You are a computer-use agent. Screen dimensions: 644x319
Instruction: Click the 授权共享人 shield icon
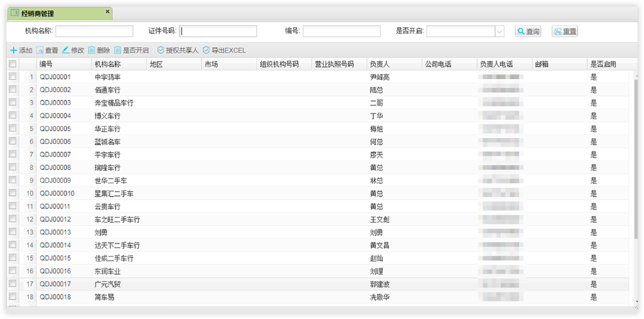tap(161, 50)
